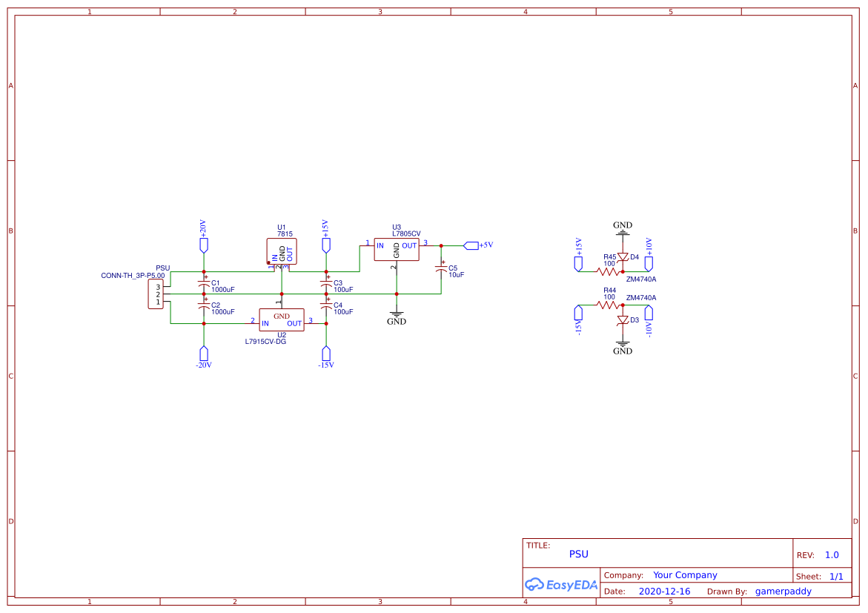
Task: Select the GND symbol below U3
Action: coord(397,314)
